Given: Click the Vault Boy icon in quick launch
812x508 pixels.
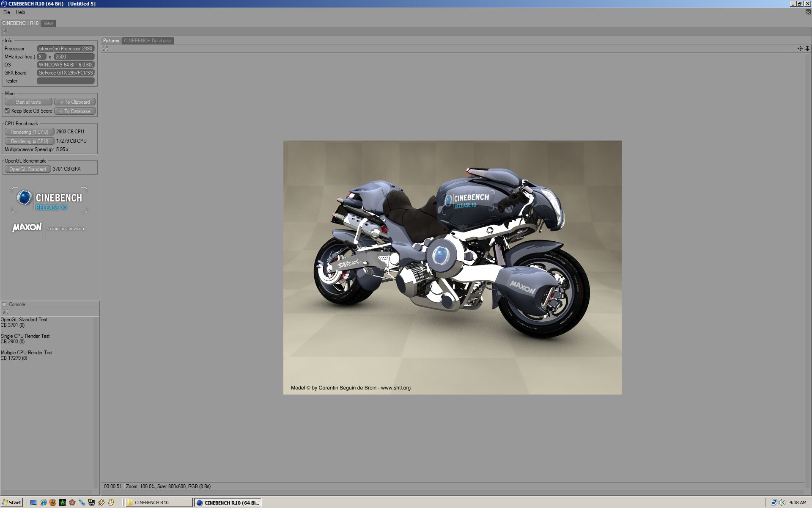Looking at the screenshot, I should point(111,502).
